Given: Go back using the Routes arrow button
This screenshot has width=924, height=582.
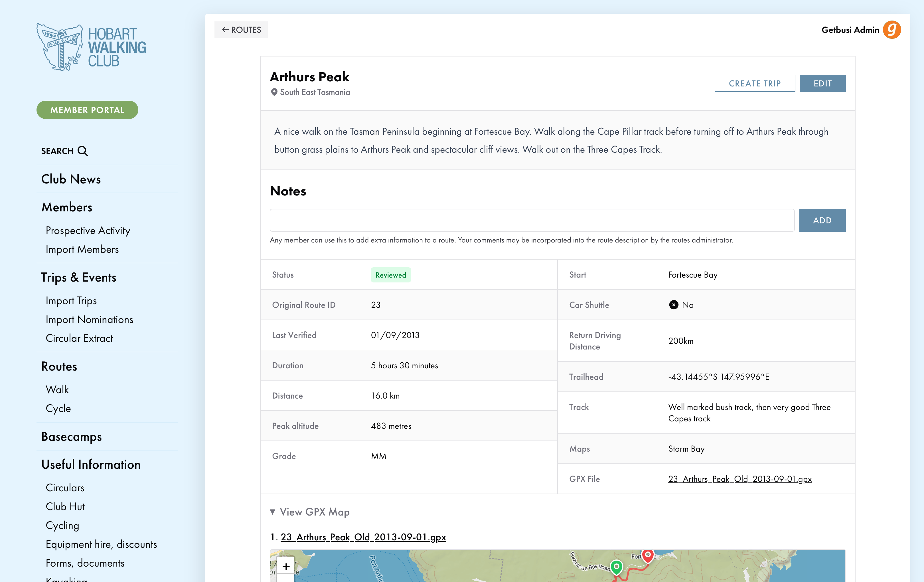Looking at the screenshot, I should (241, 30).
